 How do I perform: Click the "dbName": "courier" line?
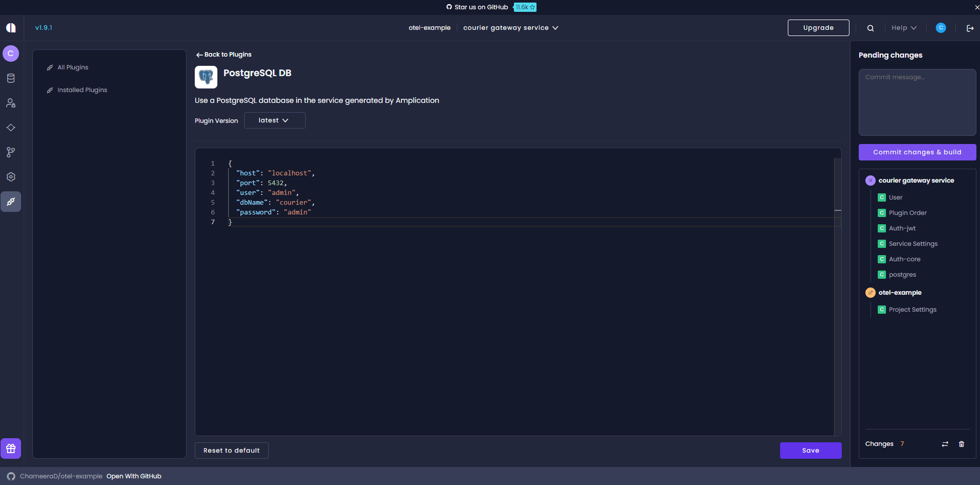(x=275, y=203)
